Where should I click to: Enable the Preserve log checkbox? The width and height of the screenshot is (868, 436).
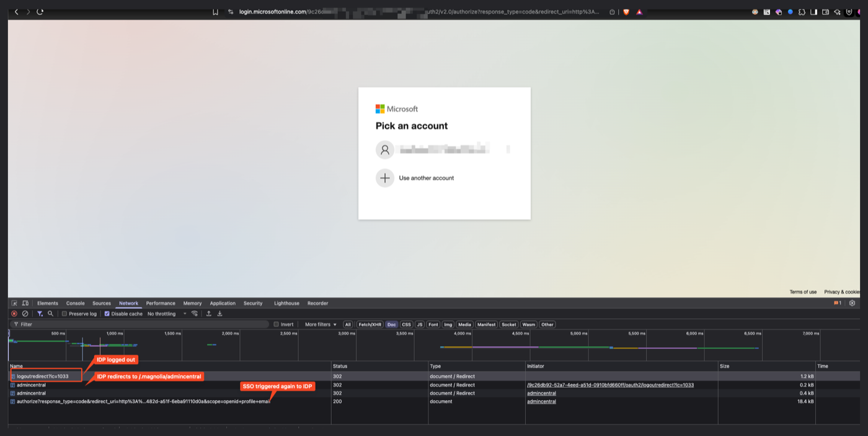[64, 314]
